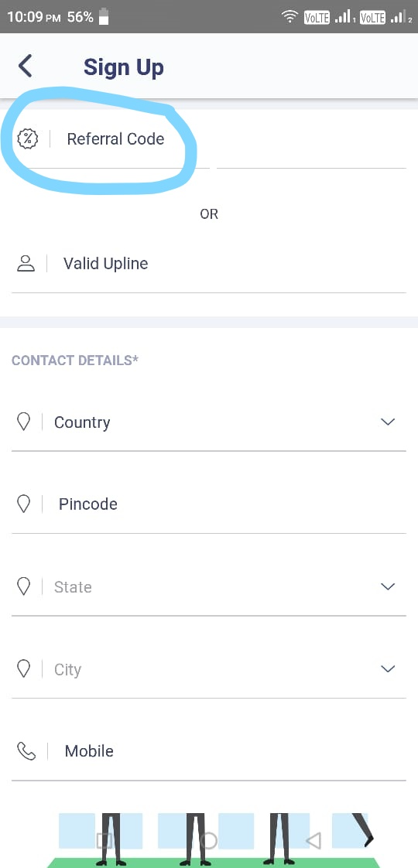The height and width of the screenshot is (868, 418).
Task: Tap the percent badge icon for Referral Code
Action: [x=27, y=138]
